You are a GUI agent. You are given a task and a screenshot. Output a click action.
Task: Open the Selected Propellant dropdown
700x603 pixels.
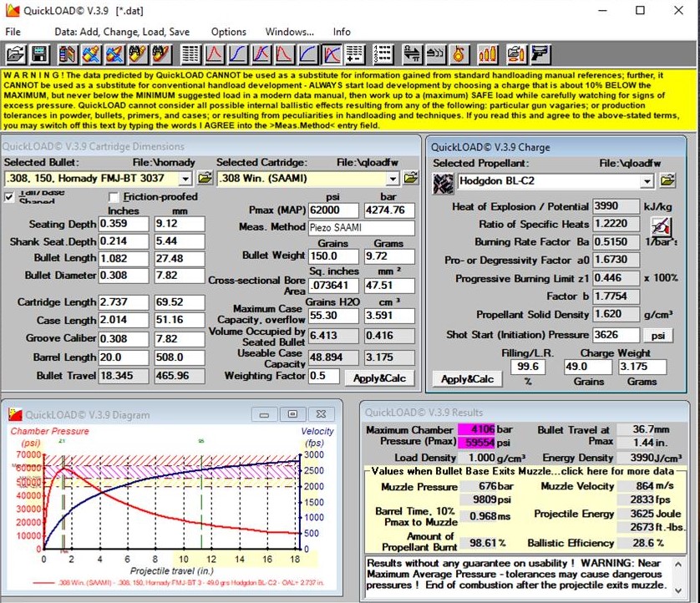pyautogui.click(x=647, y=181)
